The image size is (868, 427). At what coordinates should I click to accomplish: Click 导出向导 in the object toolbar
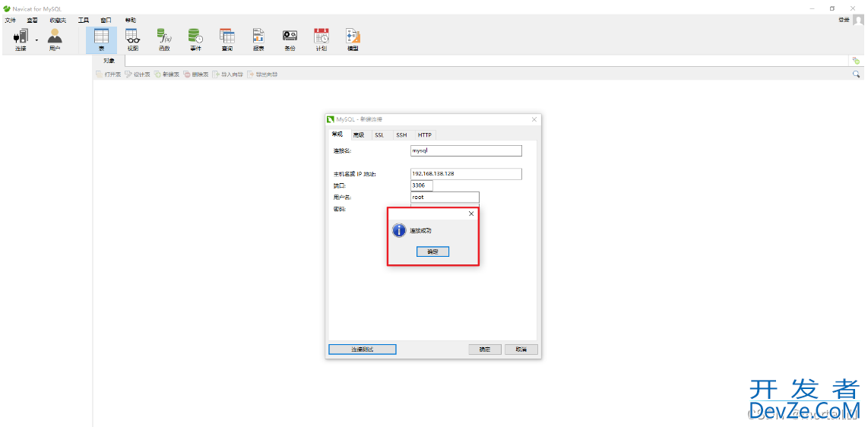(262, 74)
